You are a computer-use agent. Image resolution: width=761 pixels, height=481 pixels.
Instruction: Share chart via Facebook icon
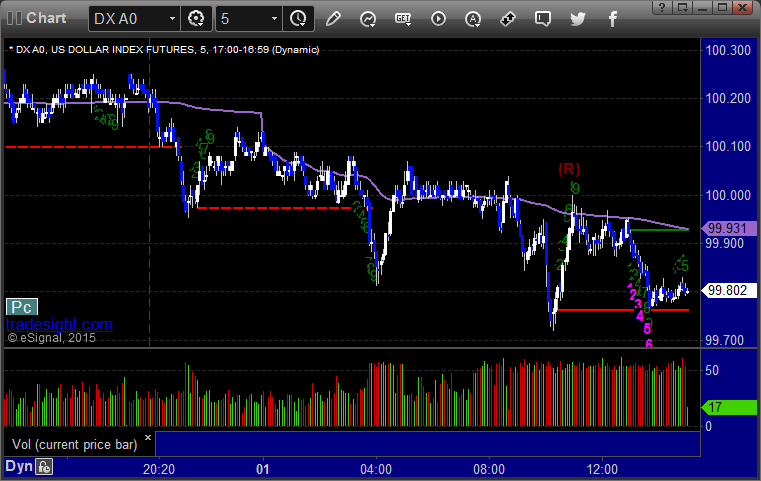[613, 19]
